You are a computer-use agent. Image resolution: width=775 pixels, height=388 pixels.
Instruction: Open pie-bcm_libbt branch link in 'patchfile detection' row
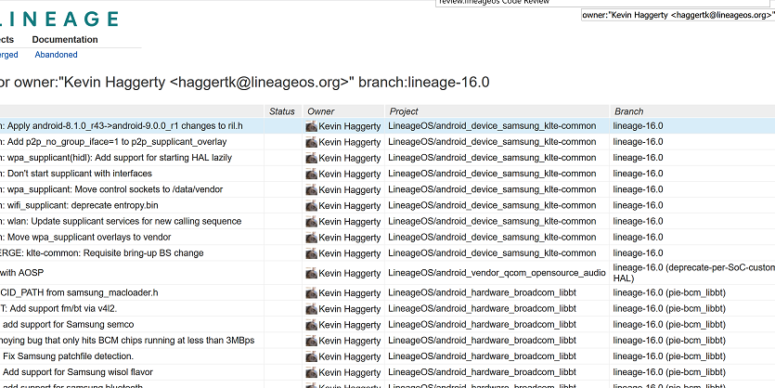click(x=669, y=356)
